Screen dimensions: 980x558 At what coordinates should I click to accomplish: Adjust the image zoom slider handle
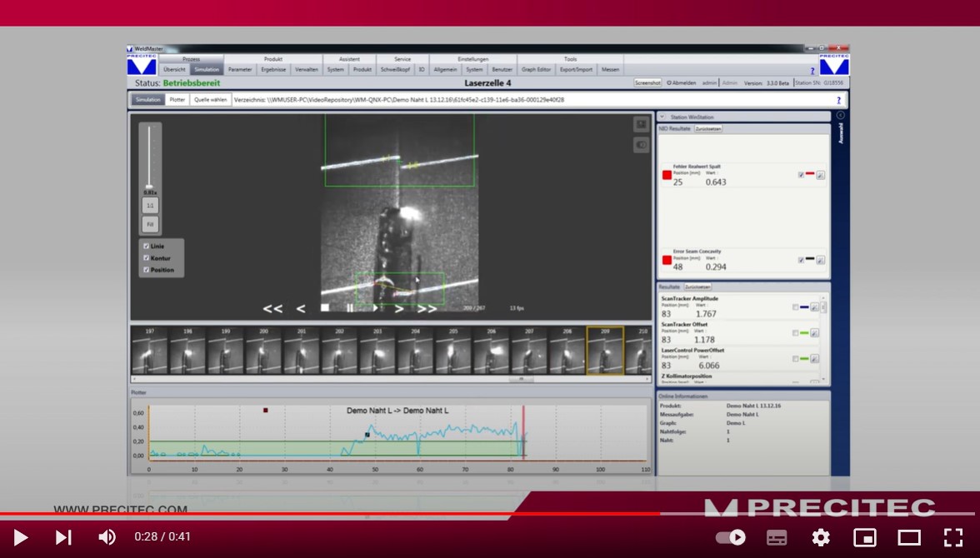[x=148, y=186]
